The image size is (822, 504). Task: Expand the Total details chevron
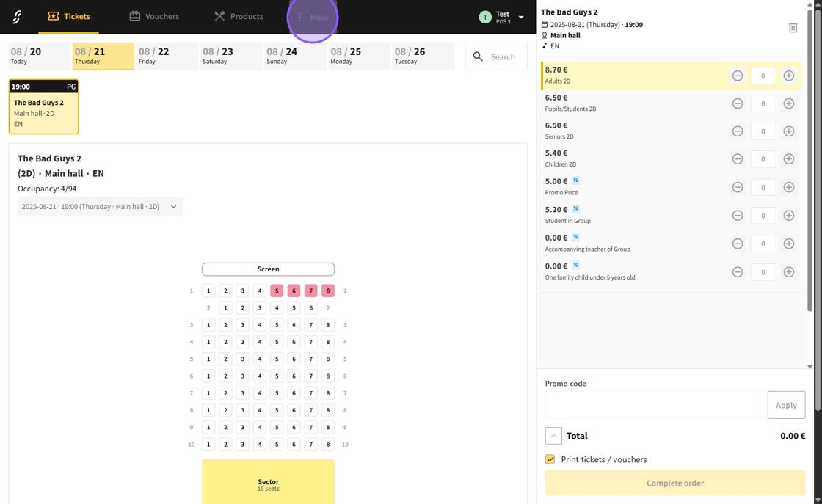coord(553,436)
